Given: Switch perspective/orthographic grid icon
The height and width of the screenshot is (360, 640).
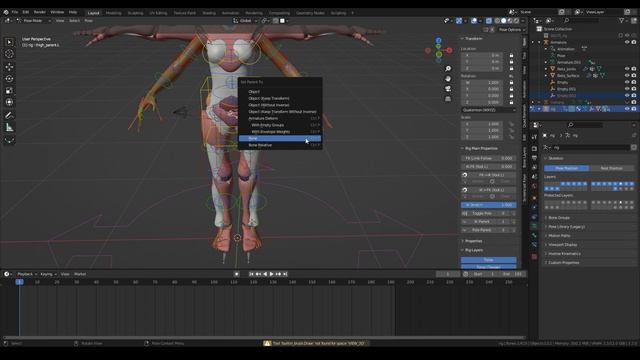Looking at the screenshot, I should coord(448,99).
